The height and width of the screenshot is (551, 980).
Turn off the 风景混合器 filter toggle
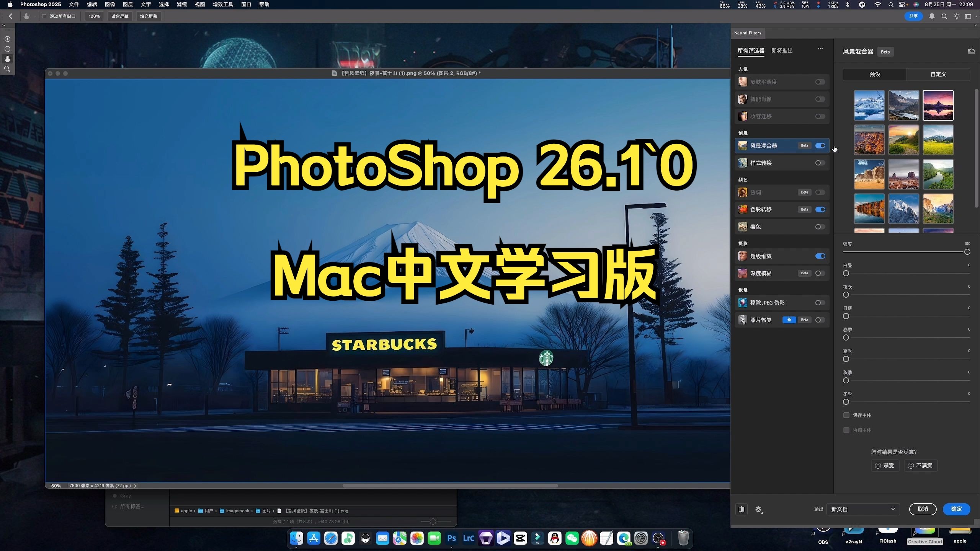tap(820, 146)
